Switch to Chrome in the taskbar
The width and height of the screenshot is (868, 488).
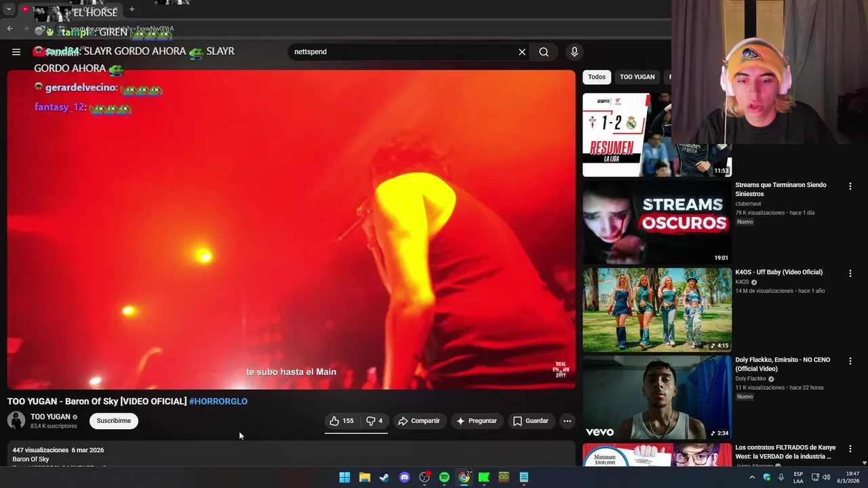point(464,477)
